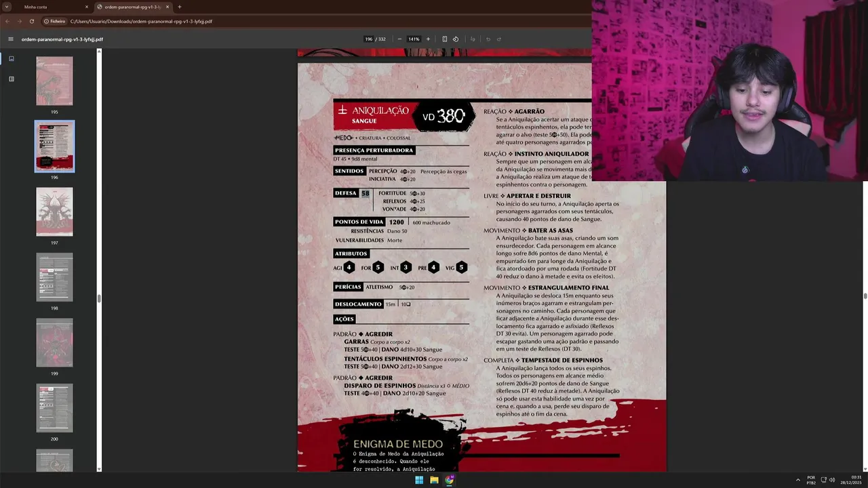
Task: Click the fit to page icon
Action: coord(445,39)
